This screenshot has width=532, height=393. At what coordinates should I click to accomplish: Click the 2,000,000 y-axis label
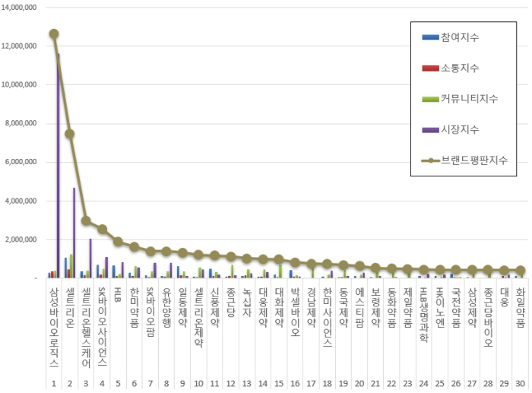pos(21,240)
